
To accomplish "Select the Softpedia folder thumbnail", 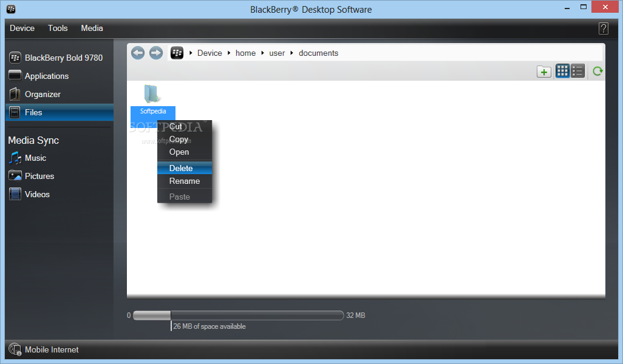I will point(151,94).
